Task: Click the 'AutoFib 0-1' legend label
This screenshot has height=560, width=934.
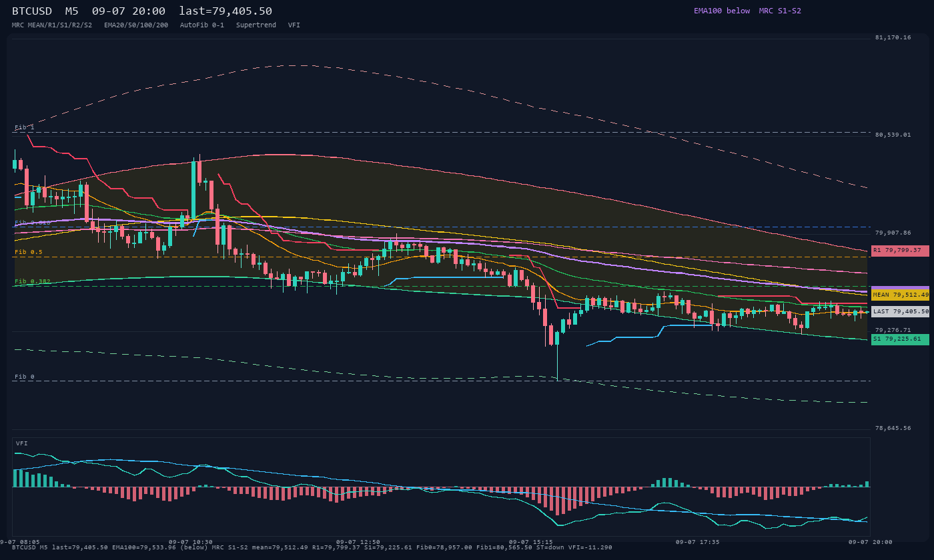Action: (x=202, y=25)
